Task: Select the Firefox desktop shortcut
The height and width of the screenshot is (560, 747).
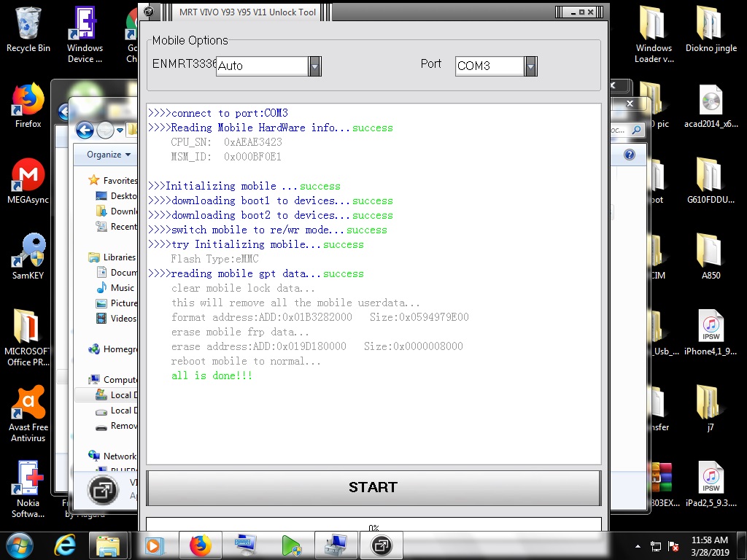Action: click(x=28, y=106)
